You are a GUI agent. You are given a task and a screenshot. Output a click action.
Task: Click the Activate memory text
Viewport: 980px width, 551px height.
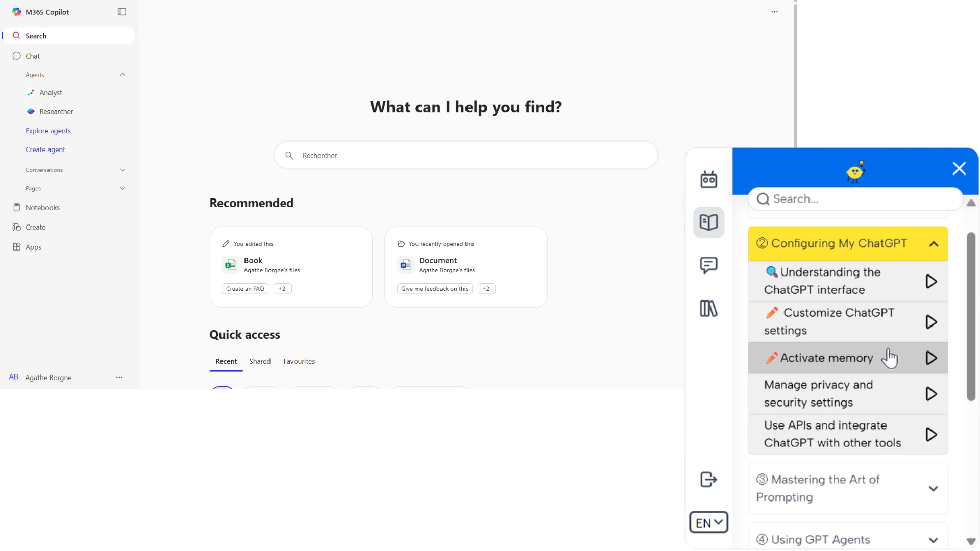[827, 358]
